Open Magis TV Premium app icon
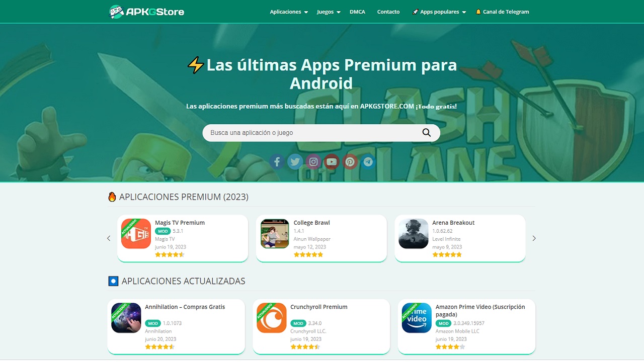Screen dimensions: 644x362 coord(136,234)
